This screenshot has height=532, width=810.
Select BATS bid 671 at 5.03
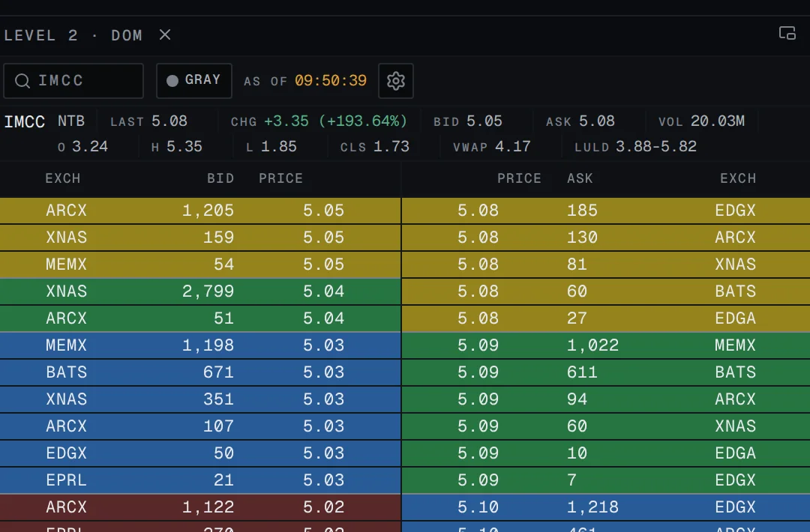click(200, 372)
